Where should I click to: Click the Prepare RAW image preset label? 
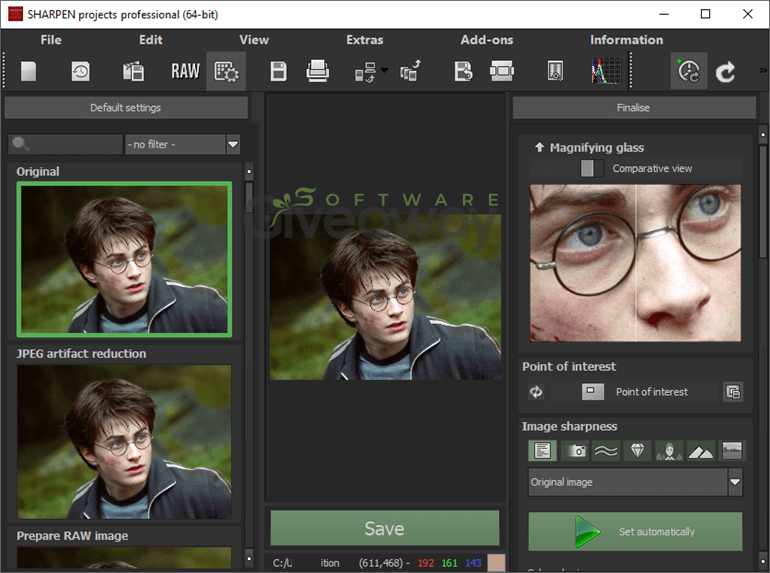[x=72, y=536]
